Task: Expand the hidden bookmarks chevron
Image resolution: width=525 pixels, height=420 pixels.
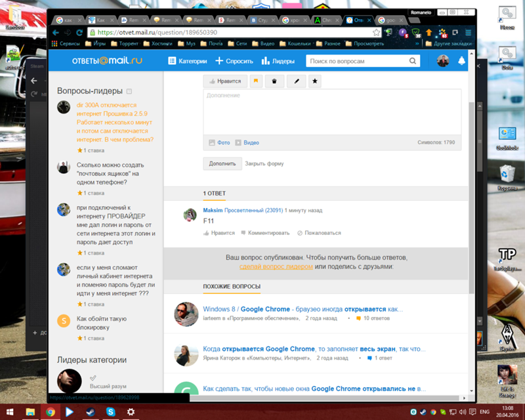Action: [417, 43]
